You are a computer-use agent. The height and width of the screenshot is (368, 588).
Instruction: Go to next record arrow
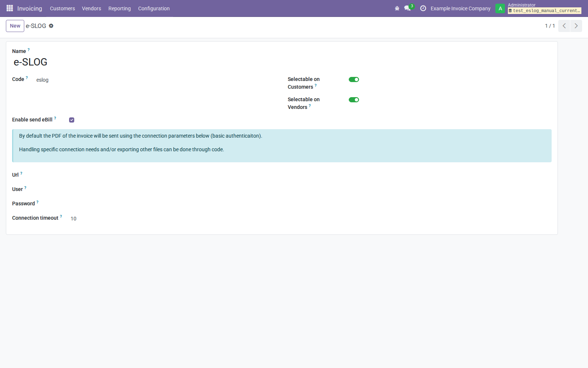[576, 26]
